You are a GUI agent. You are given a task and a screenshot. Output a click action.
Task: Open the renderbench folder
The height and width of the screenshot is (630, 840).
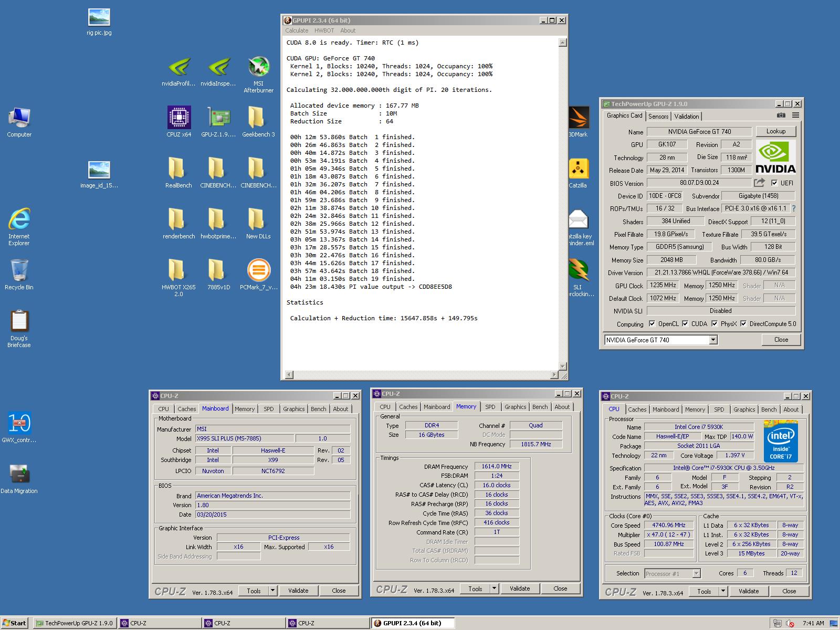178,224
